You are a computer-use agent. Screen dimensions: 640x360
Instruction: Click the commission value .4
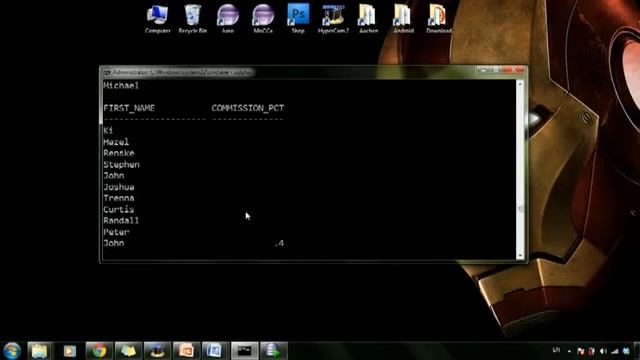pos(279,243)
